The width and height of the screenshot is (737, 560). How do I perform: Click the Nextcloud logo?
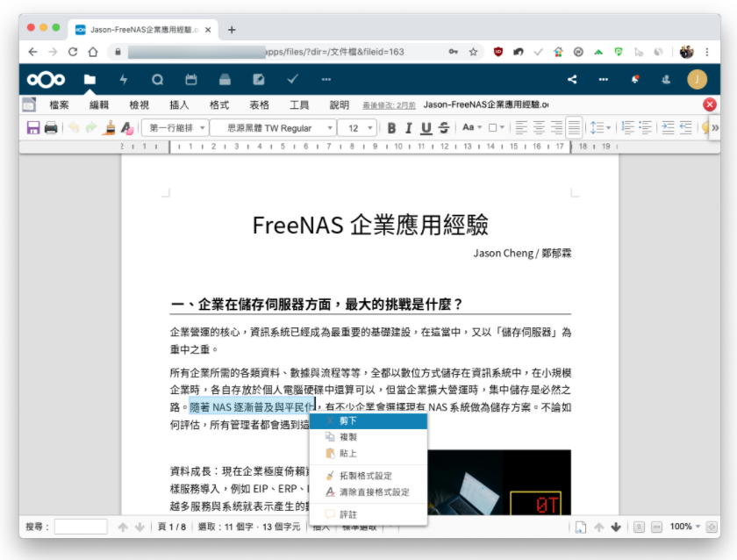pos(46,80)
